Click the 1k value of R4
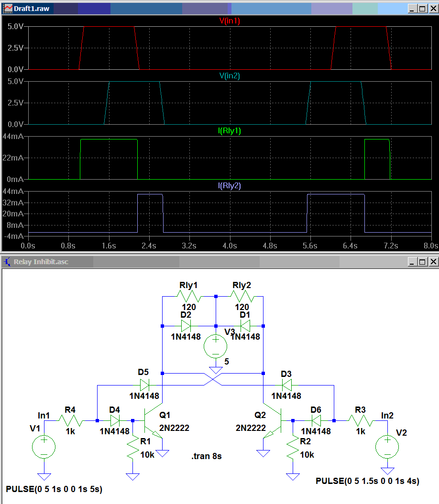 (70, 431)
